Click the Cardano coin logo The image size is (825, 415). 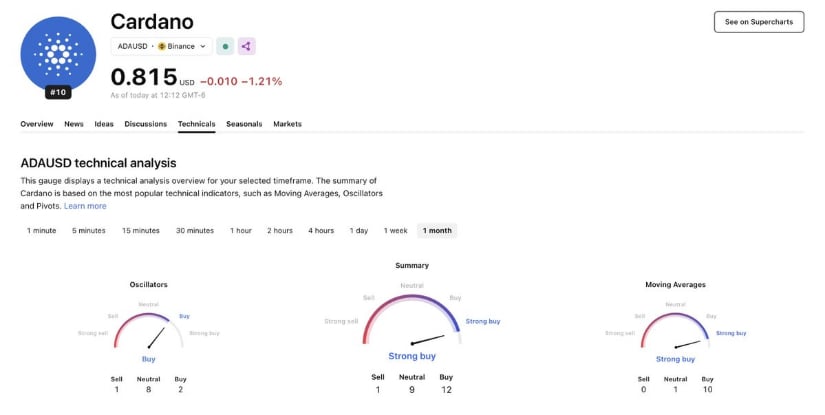click(58, 54)
